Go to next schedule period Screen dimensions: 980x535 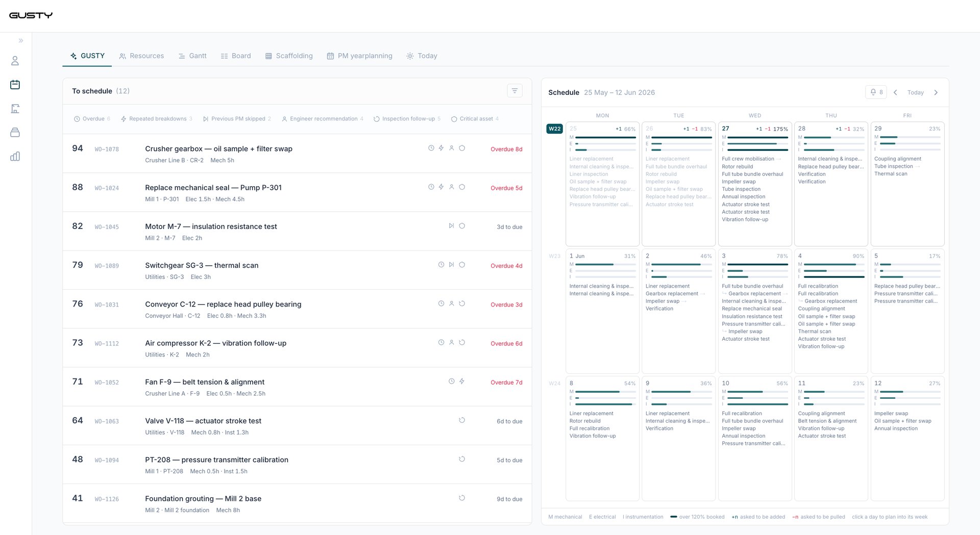click(936, 92)
